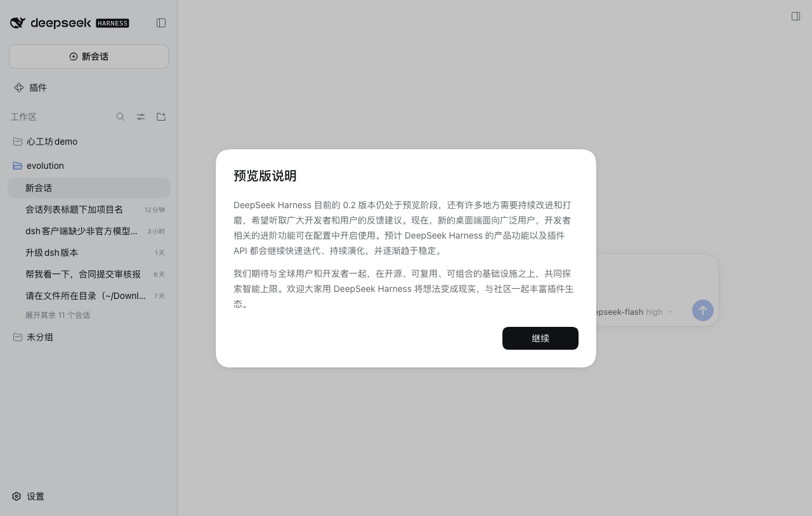Image resolution: width=812 pixels, height=516 pixels.
Task: Open conversation dsh客户端缺少非官方模型
Action: (x=89, y=231)
